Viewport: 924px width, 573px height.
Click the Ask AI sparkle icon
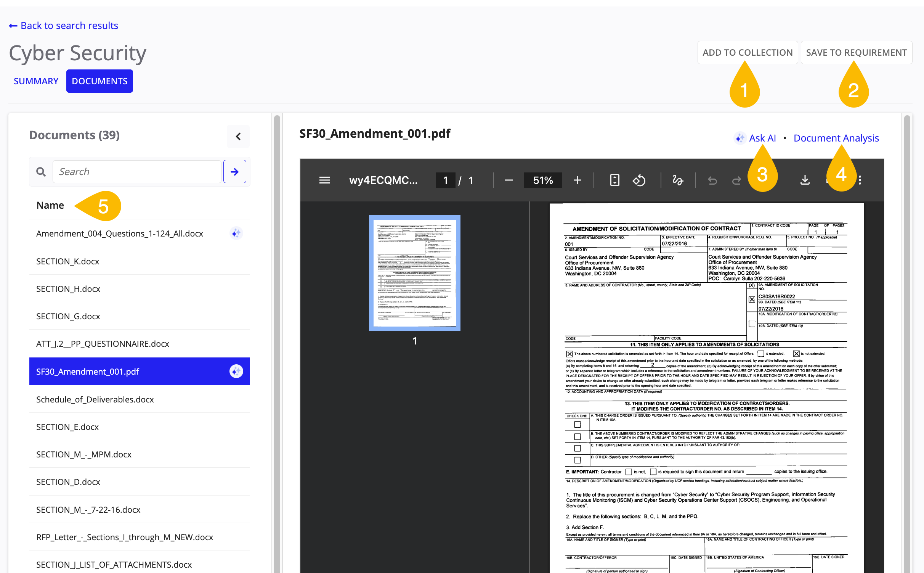(x=740, y=138)
